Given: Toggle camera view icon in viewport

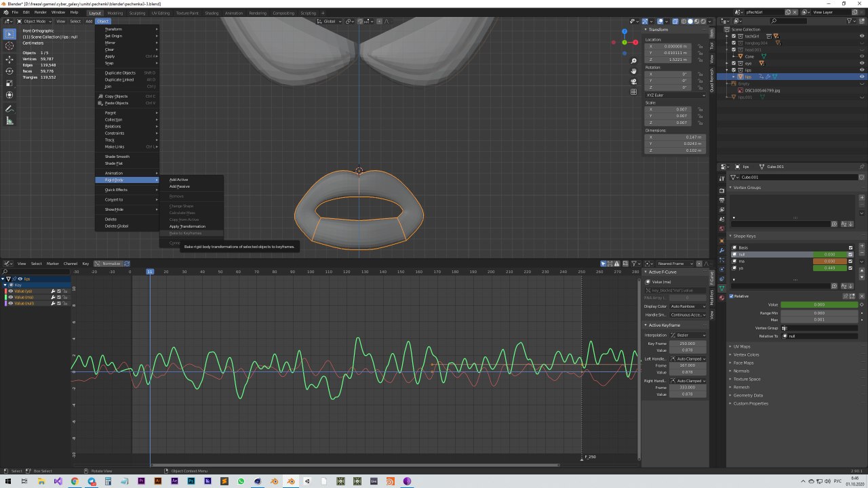Looking at the screenshot, I should coord(633,81).
